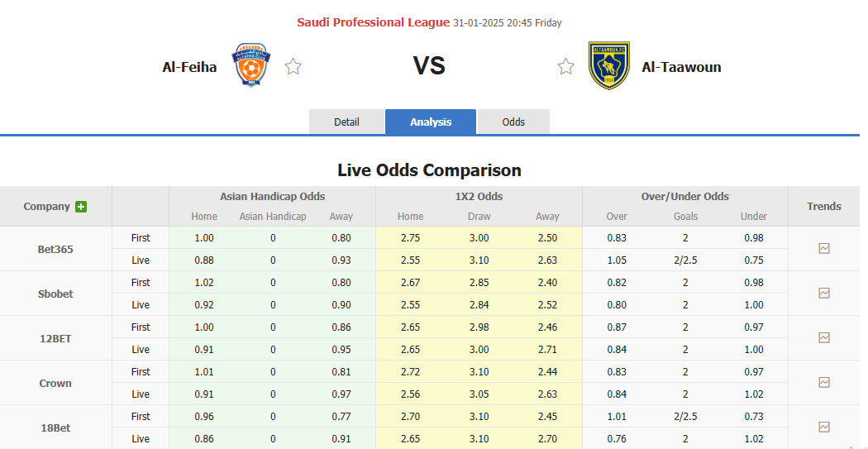Open trends chart for Bet365
The height and width of the screenshot is (449, 868).
point(823,248)
